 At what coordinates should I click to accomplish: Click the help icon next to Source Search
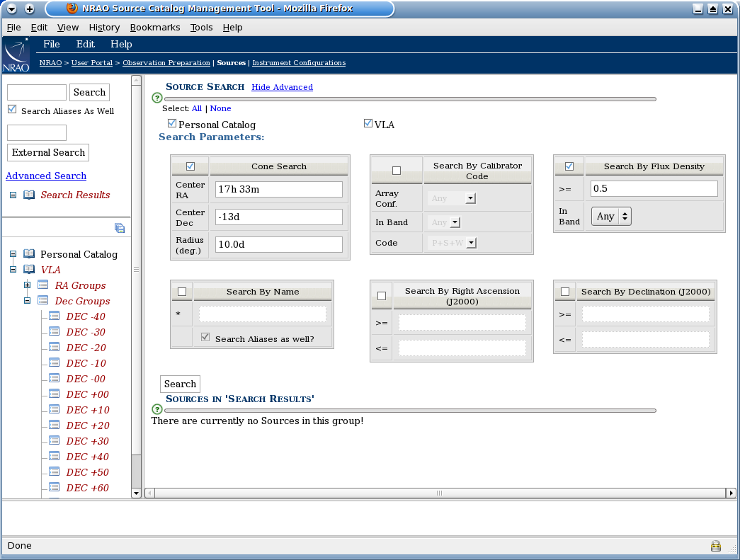pyautogui.click(x=156, y=98)
